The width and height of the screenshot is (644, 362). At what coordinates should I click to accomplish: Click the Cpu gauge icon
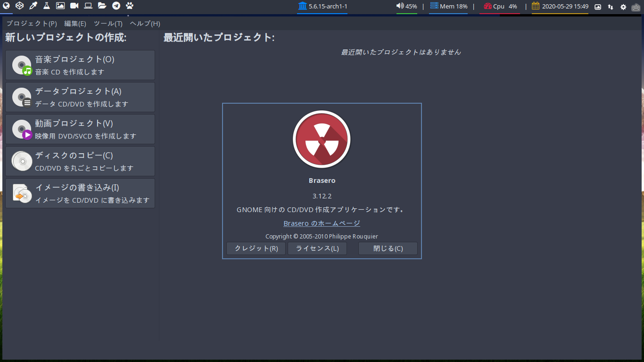(487, 6)
